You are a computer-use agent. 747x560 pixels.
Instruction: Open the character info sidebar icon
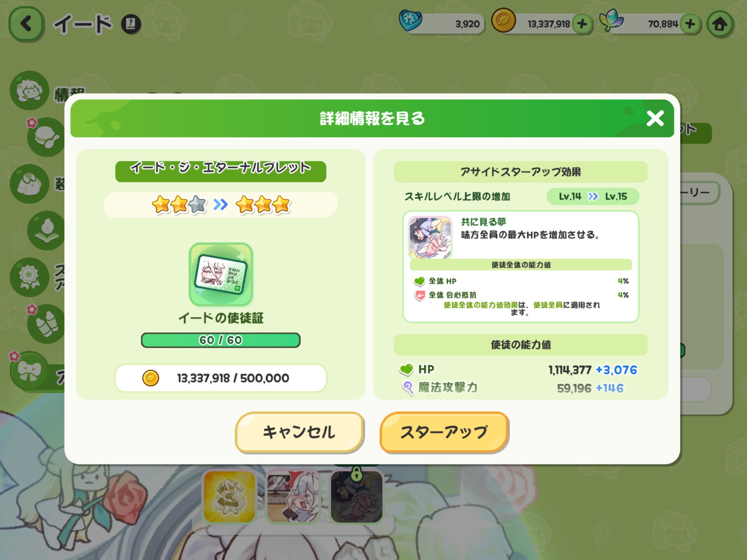click(29, 90)
